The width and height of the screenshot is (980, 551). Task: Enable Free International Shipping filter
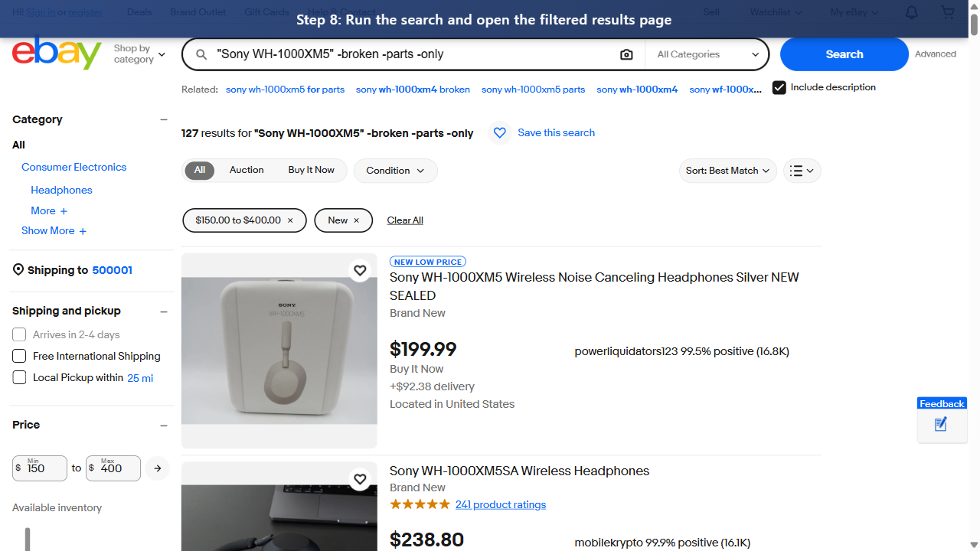18,356
